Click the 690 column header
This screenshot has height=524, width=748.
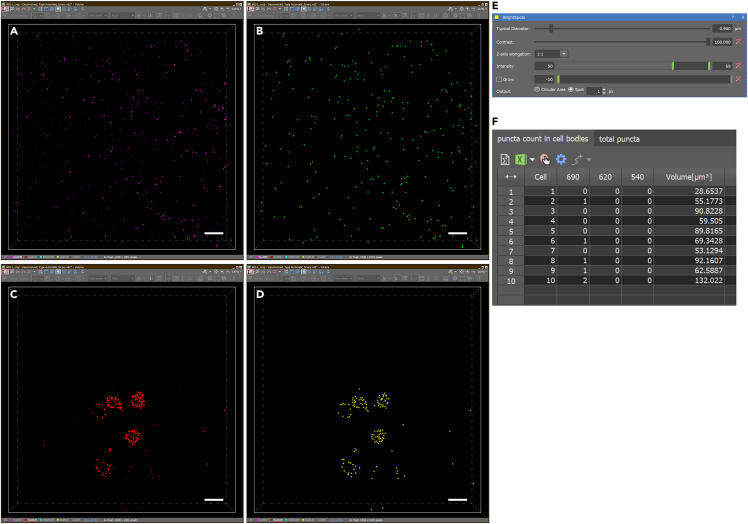pyautogui.click(x=573, y=177)
